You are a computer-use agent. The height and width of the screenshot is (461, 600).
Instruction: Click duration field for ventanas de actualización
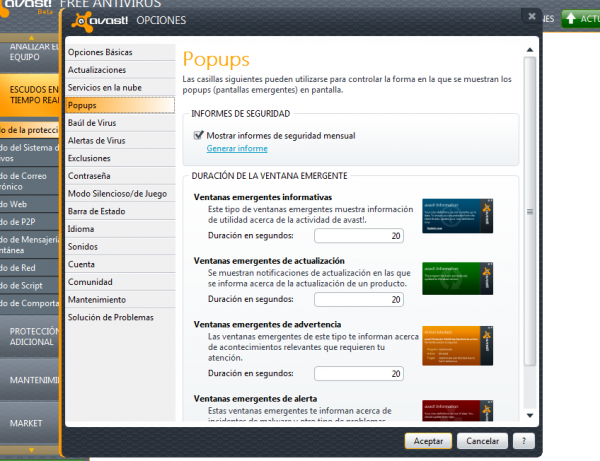coord(359,299)
